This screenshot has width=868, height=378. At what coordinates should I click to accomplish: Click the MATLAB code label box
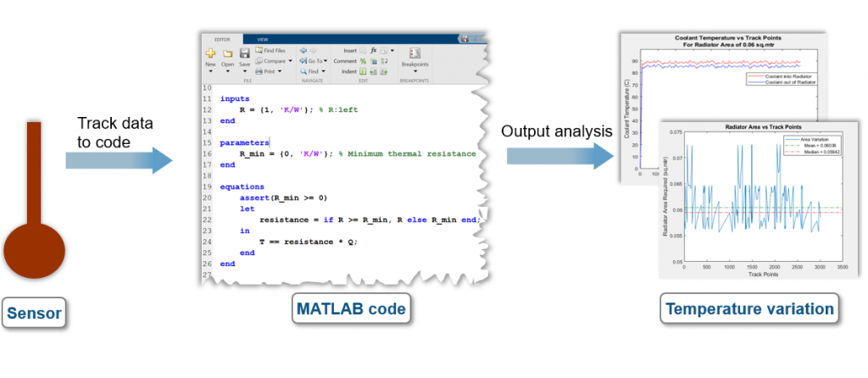pos(350,309)
